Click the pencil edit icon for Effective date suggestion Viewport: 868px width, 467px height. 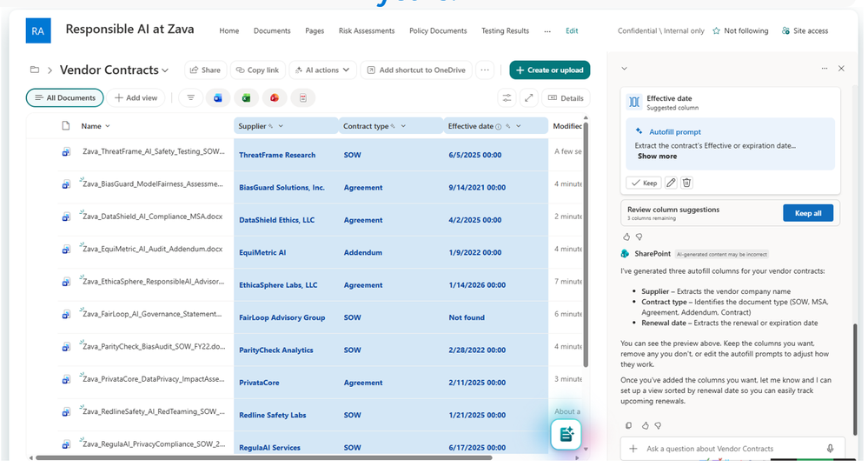click(671, 183)
